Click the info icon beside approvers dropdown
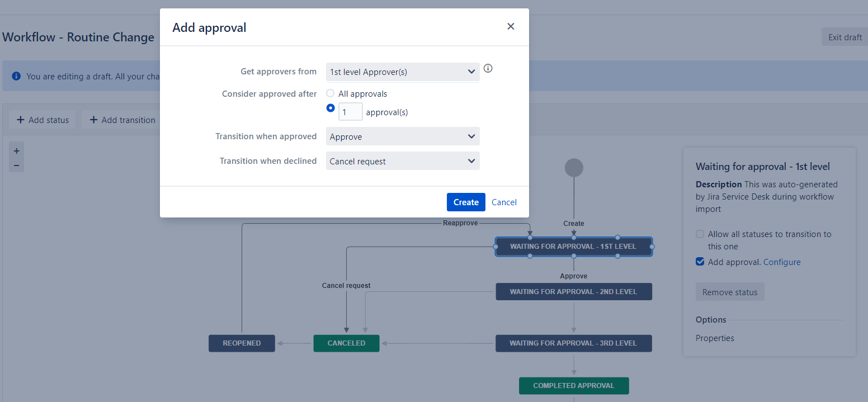The width and height of the screenshot is (868, 402). click(488, 68)
